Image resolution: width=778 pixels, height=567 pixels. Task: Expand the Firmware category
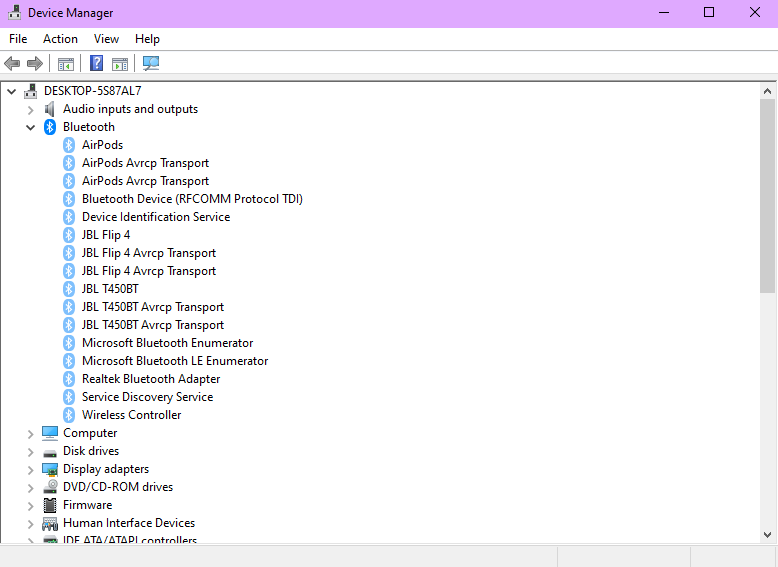tap(31, 506)
